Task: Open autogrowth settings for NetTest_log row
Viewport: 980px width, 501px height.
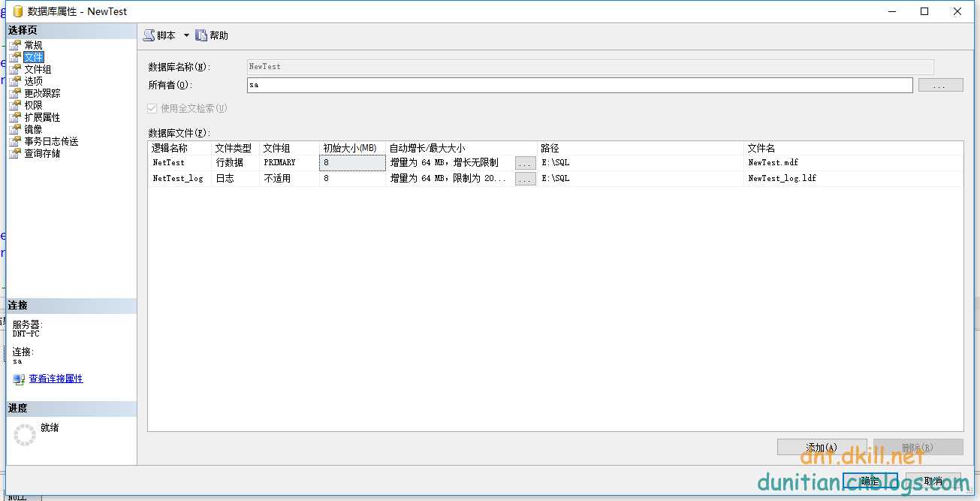Action: 526,180
